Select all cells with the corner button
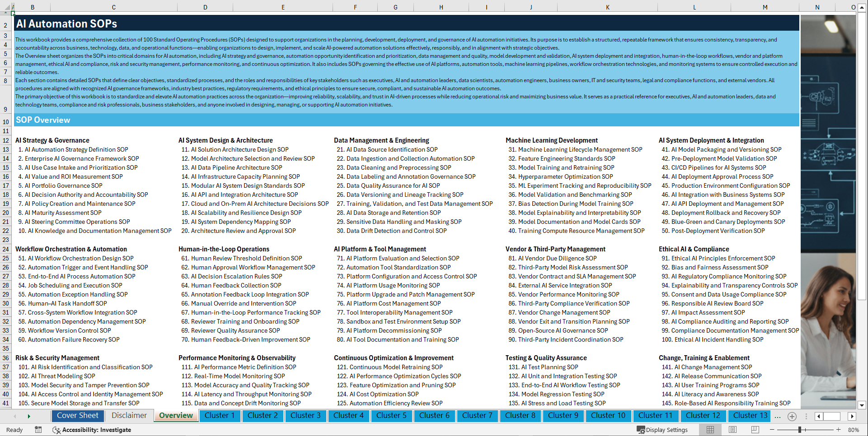Viewport: 868px width, 436px height. pyautogui.click(x=8, y=7)
